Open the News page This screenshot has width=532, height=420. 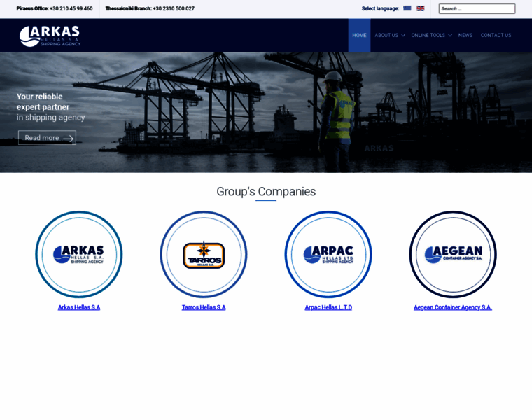pyautogui.click(x=465, y=35)
